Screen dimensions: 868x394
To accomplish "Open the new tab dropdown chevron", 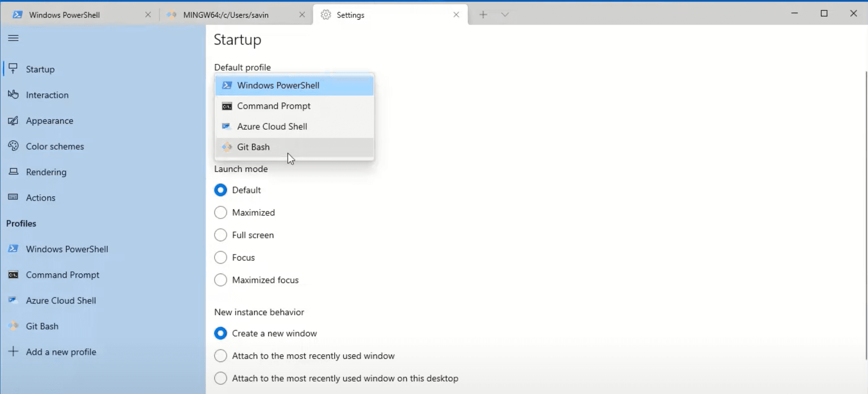I will [x=505, y=14].
